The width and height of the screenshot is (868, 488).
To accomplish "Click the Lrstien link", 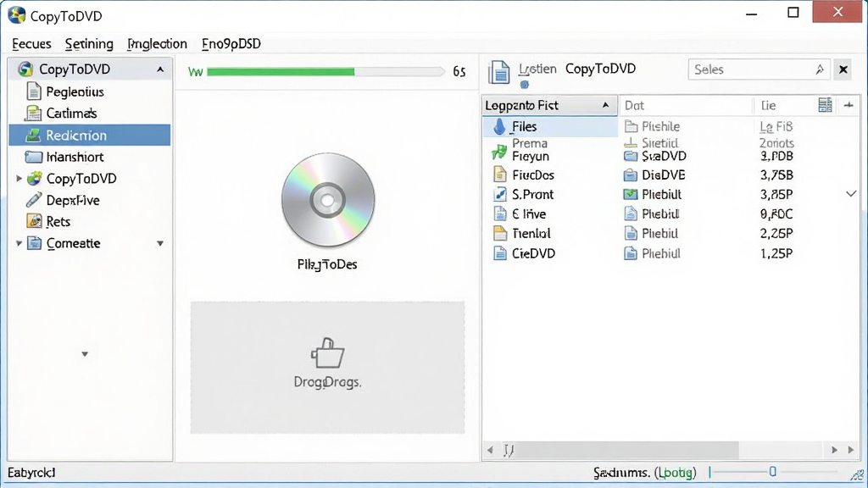I will 537,69.
